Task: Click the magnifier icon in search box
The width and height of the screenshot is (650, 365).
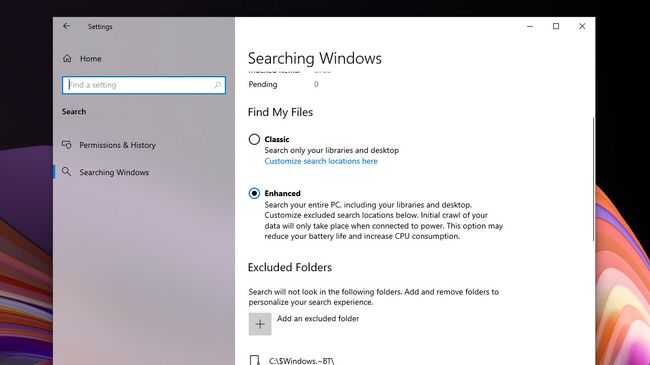Action: tap(217, 85)
